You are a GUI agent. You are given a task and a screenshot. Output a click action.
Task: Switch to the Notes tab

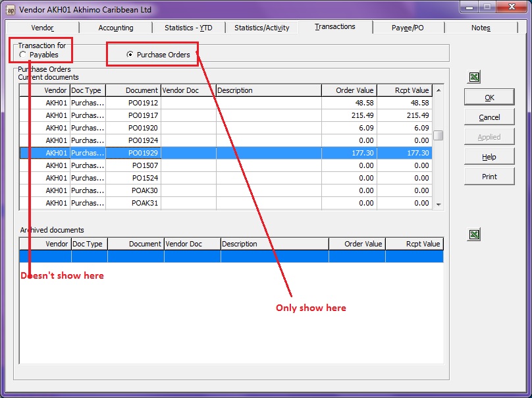pyautogui.click(x=481, y=28)
